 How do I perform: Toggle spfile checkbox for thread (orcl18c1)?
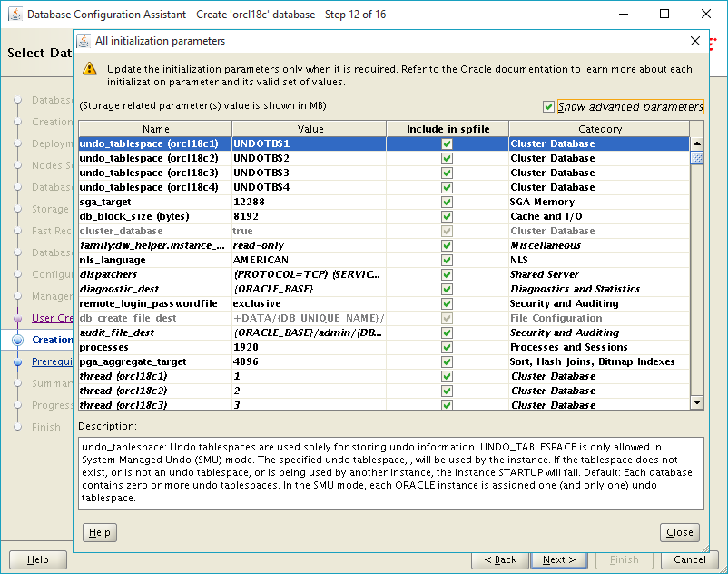448,376
